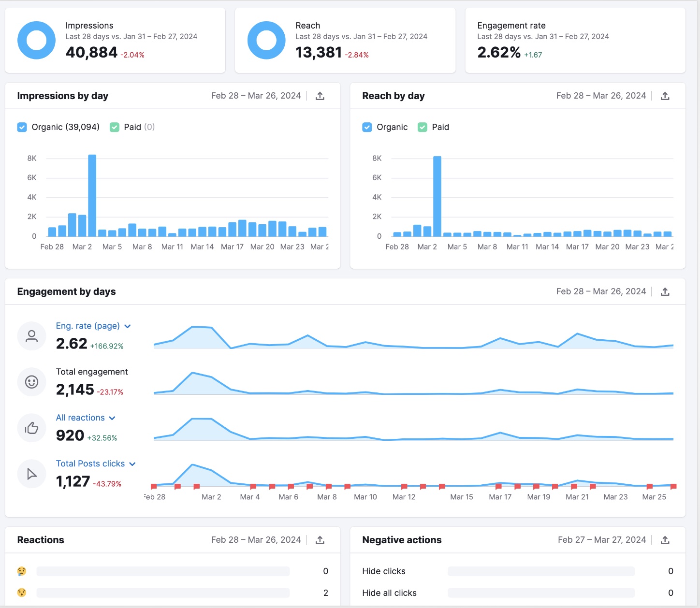
Task: Open the Eng. rate (page) dropdown
Action: pos(128,326)
